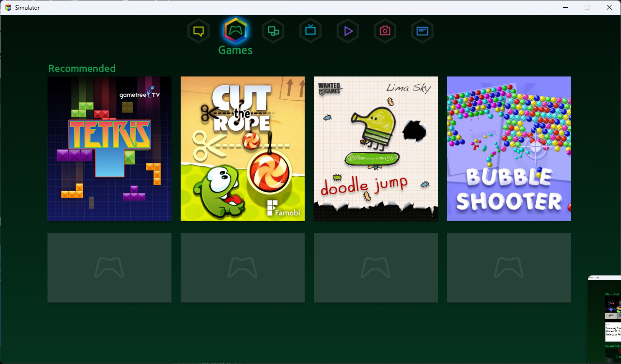Open the TV hexagon icon
The height and width of the screenshot is (364, 621).
(310, 31)
